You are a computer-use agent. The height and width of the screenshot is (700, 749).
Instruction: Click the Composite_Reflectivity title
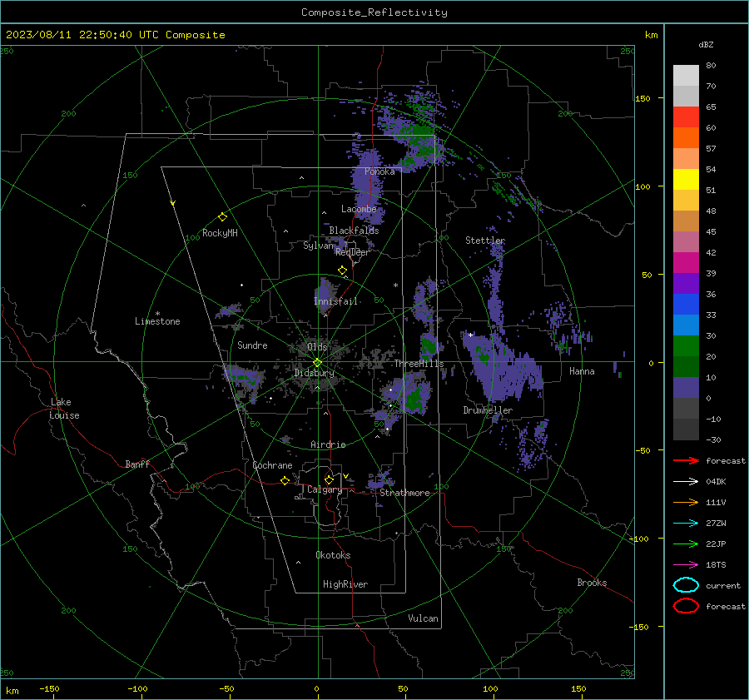pyautogui.click(x=374, y=12)
